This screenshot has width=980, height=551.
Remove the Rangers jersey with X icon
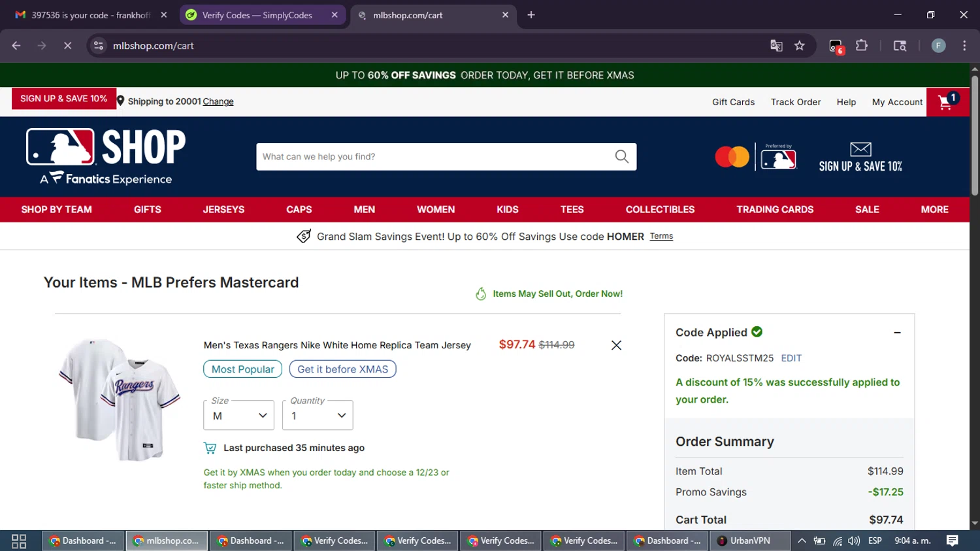coord(616,345)
